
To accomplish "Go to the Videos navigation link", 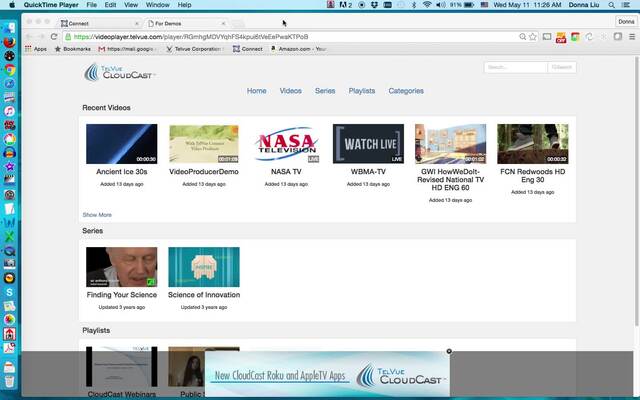I will (290, 91).
